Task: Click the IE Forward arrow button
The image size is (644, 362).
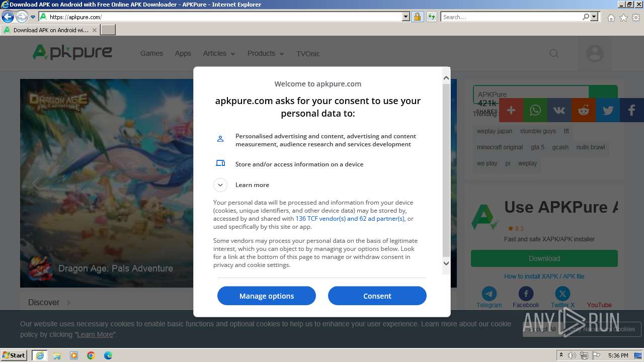Action: (22, 17)
